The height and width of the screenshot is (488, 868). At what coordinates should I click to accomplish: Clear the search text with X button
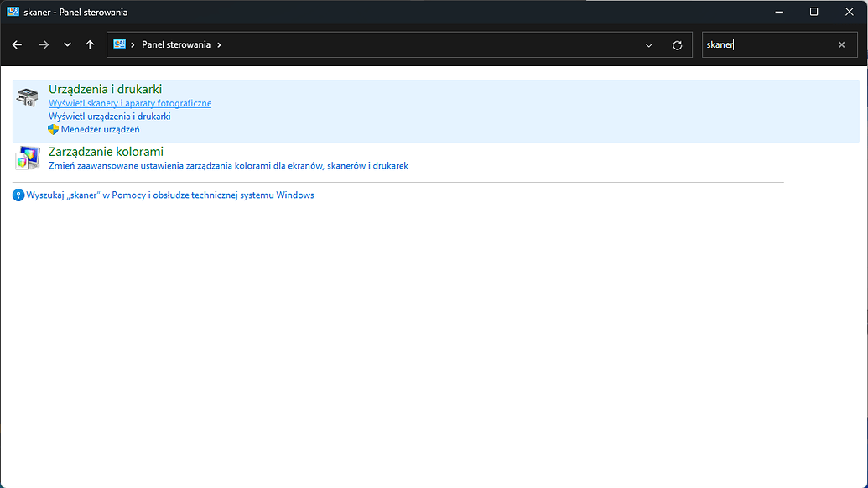(x=841, y=44)
